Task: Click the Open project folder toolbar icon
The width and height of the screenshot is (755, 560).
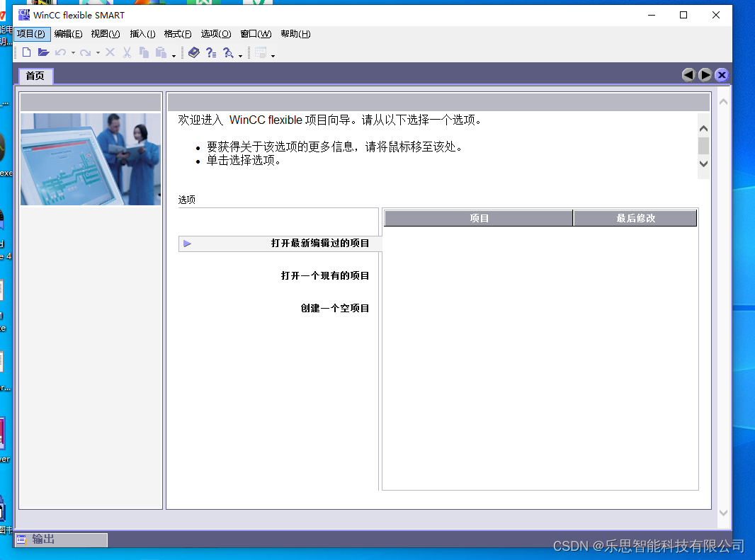Action: coord(44,52)
